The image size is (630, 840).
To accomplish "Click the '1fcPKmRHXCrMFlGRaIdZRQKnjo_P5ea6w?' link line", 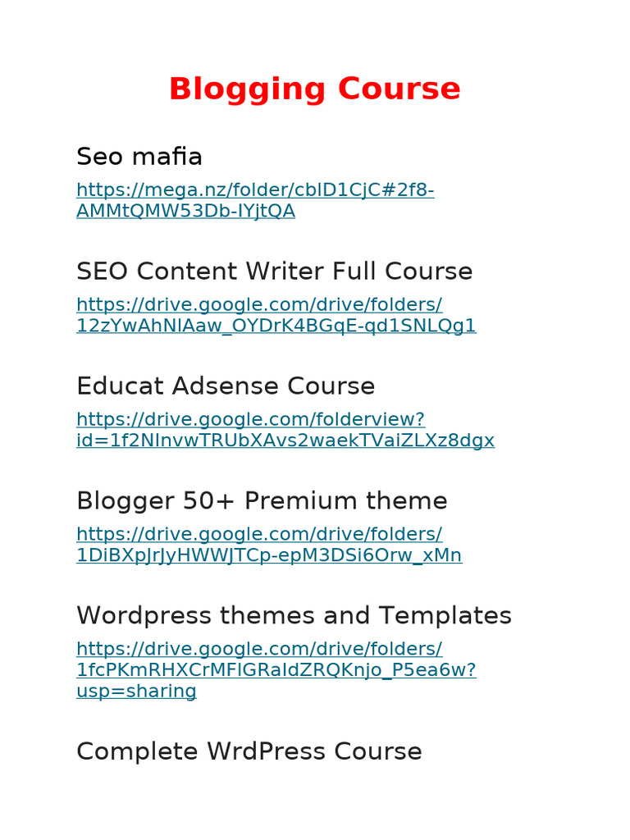I will (x=276, y=671).
